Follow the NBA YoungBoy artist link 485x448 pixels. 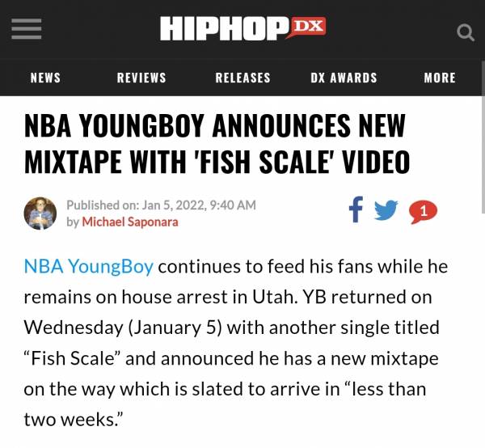coord(88,266)
